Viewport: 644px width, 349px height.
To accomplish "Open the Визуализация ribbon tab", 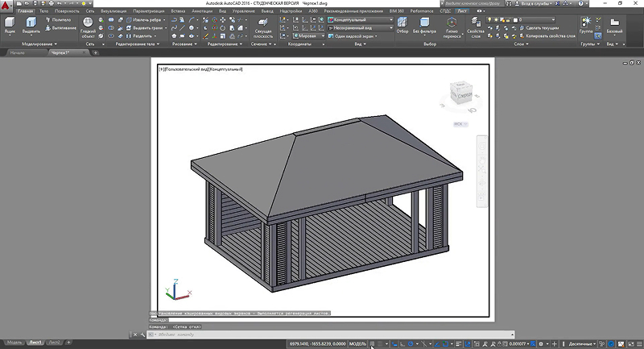I will (114, 11).
